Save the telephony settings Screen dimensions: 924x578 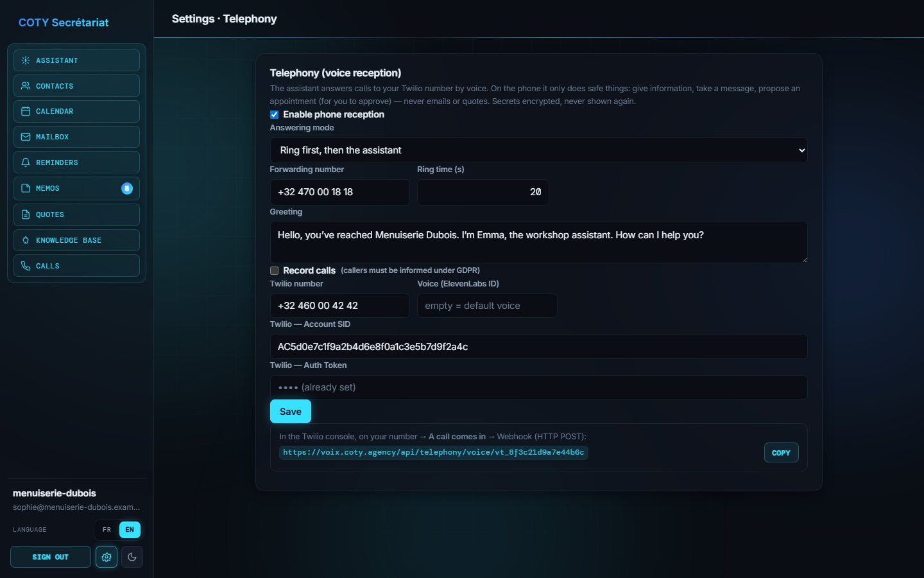291,412
